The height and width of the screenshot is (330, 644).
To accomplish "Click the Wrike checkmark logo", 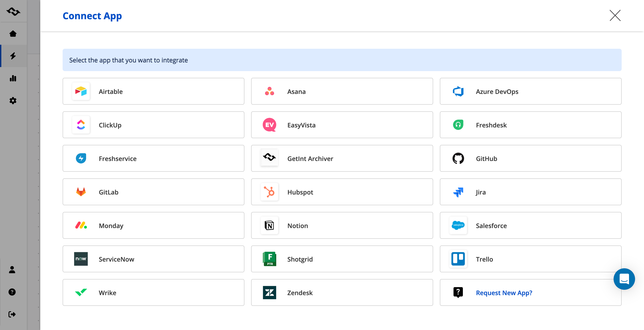I will point(81,292).
